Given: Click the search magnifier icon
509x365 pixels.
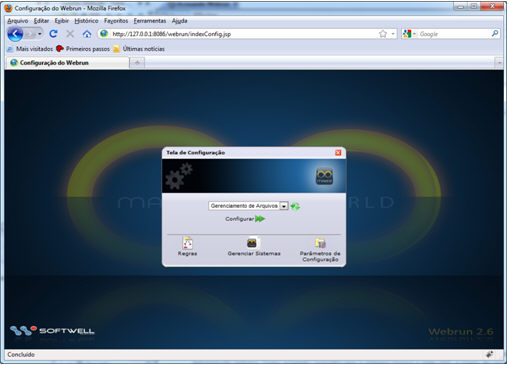Looking at the screenshot, I should tap(495, 34).
